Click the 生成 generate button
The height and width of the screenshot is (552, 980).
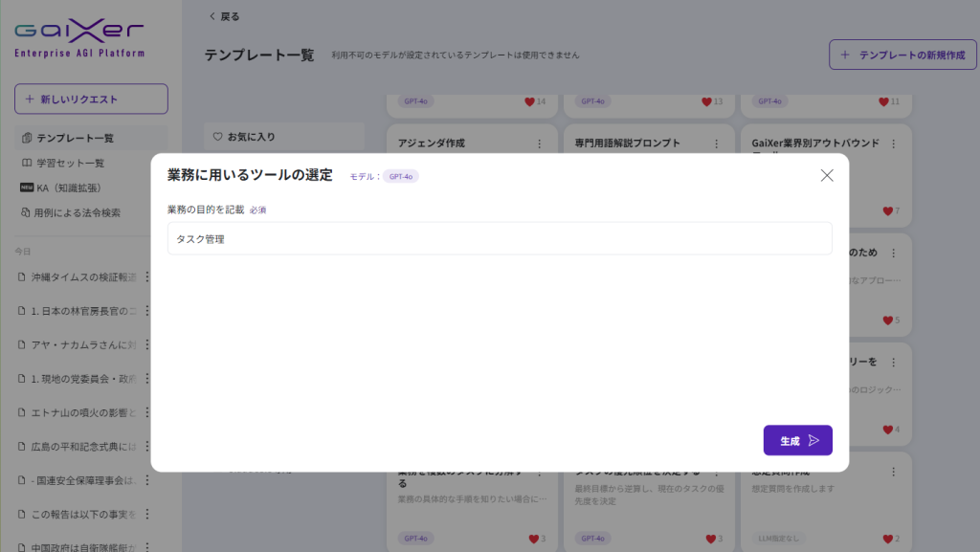tap(797, 440)
